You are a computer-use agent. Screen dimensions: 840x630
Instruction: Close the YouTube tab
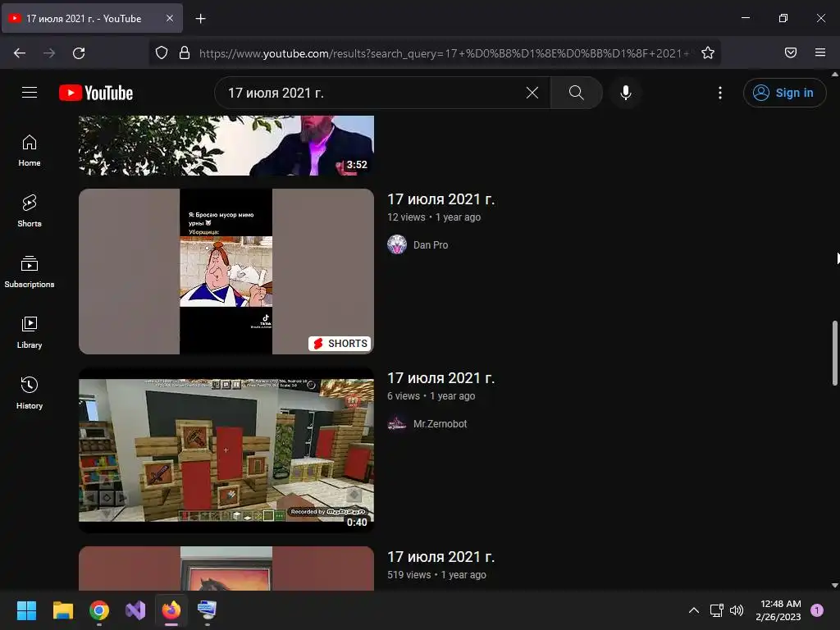tap(170, 18)
